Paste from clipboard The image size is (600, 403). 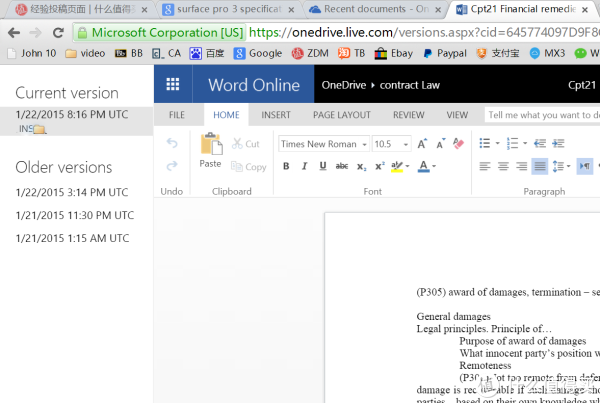[210, 151]
